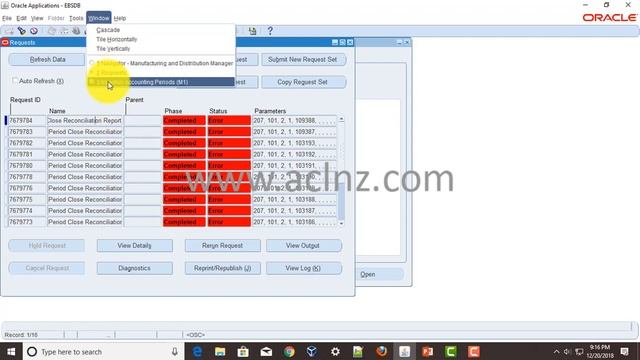Click the New record toolbar icon
This screenshot has width=640, height=360.
pos(9,31)
